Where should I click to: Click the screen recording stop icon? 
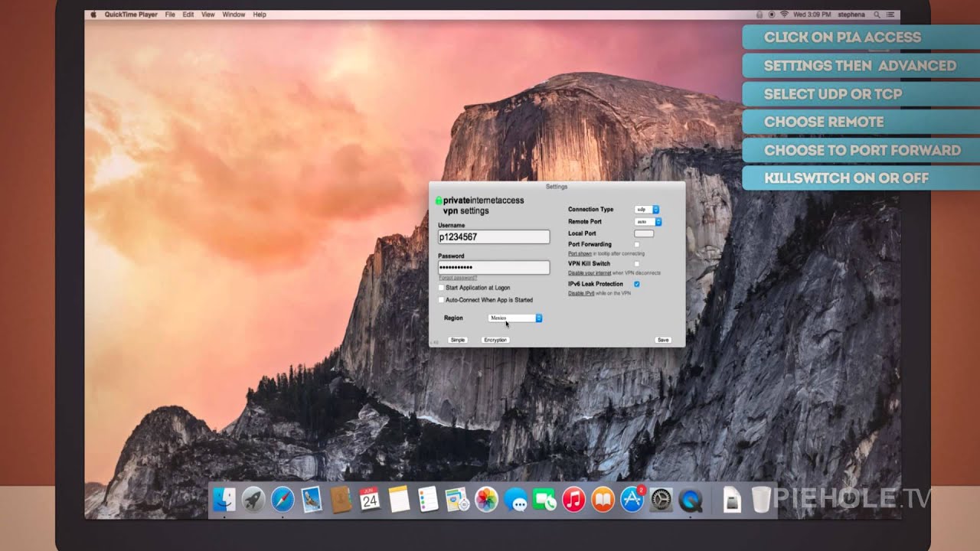(x=772, y=15)
